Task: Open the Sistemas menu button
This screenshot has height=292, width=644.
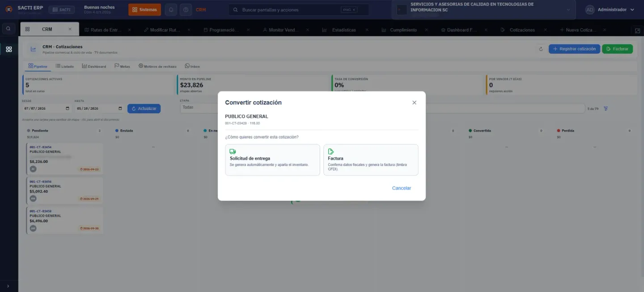Action: [144, 10]
